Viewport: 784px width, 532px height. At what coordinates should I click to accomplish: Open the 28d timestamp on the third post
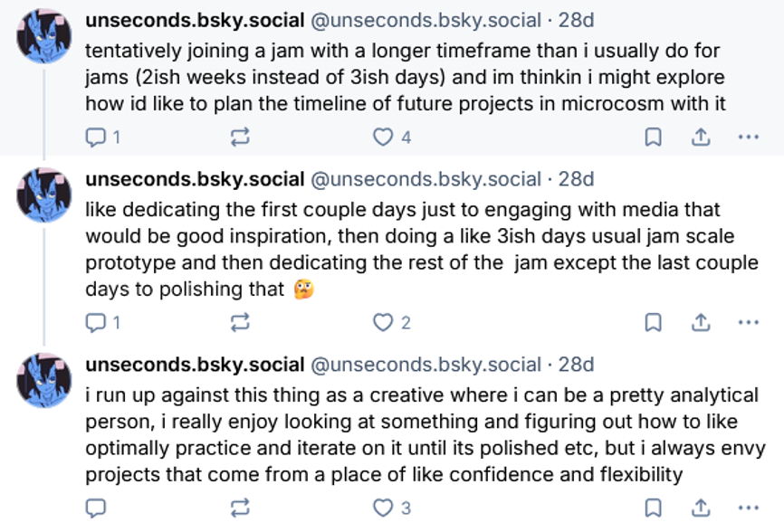coord(576,365)
